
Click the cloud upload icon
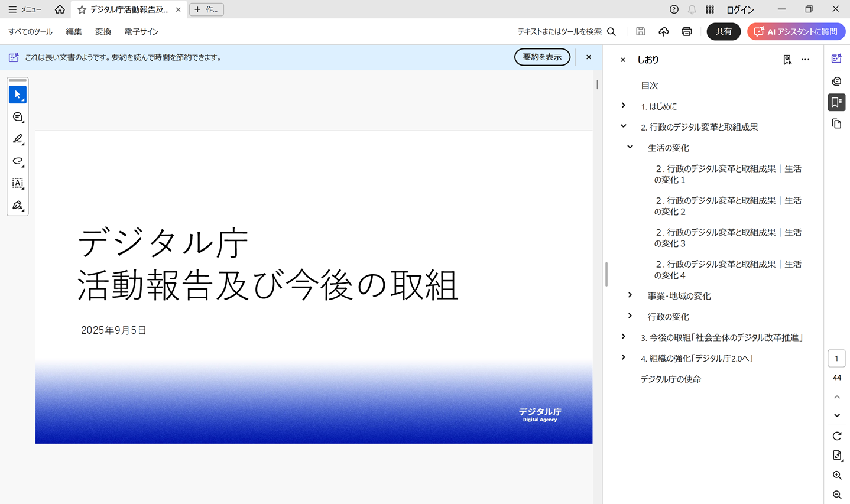664,32
